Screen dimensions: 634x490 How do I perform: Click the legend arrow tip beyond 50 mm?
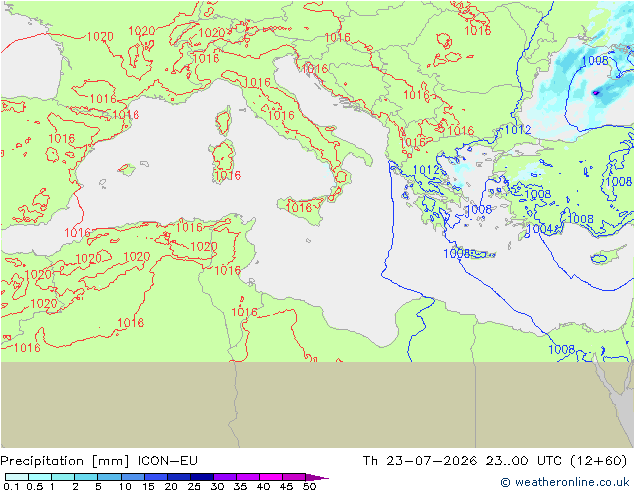[x=317, y=477]
